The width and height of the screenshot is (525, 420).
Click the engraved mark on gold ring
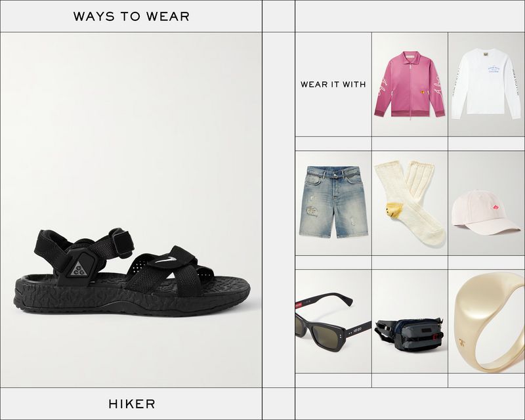[461, 342]
